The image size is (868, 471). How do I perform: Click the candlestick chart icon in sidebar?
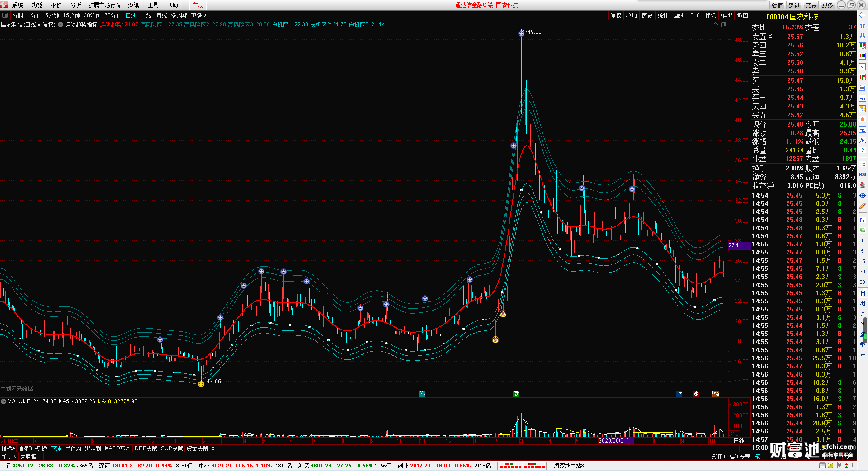[x=863, y=77]
